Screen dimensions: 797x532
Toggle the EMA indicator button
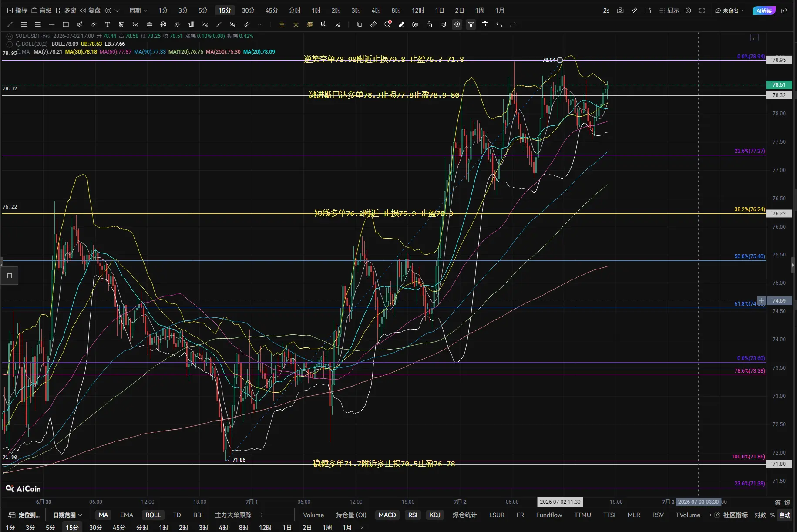pos(127,515)
